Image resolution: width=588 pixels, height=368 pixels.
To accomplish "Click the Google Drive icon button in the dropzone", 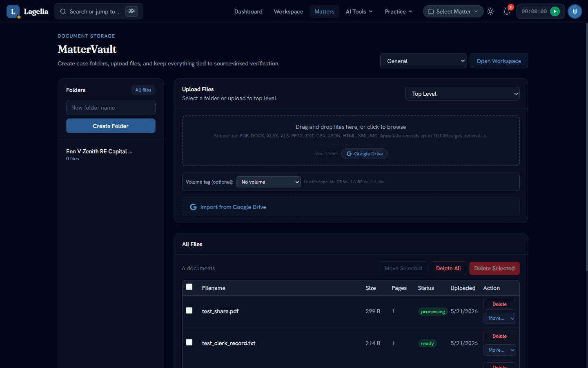I will click(365, 154).
